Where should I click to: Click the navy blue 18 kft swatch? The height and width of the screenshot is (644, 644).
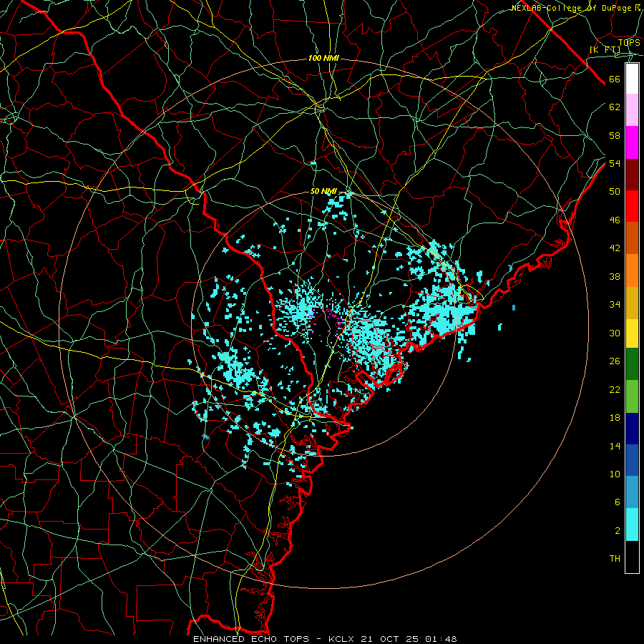(632, 429)
